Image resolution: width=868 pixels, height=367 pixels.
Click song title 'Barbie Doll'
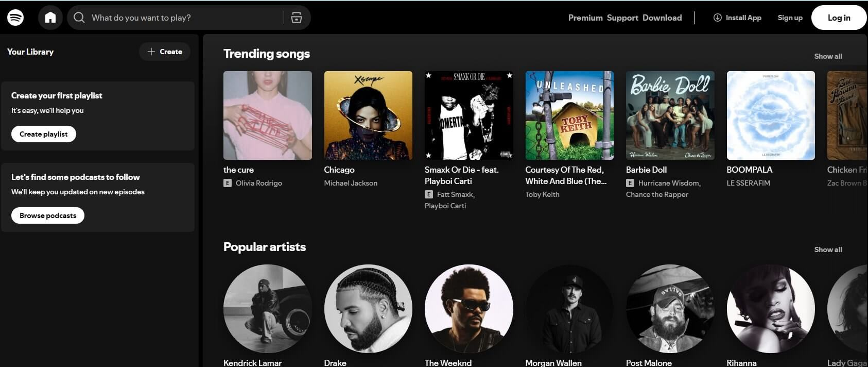(646, 170)
